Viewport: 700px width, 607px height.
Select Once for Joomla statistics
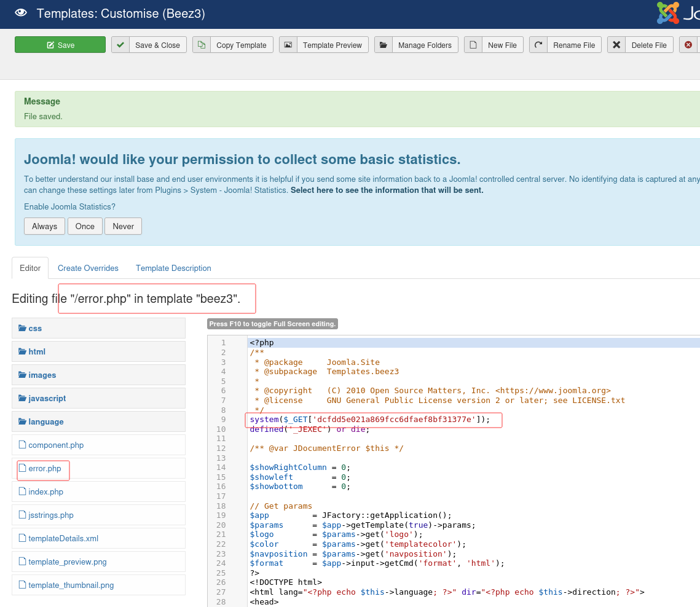click(85, 226)
